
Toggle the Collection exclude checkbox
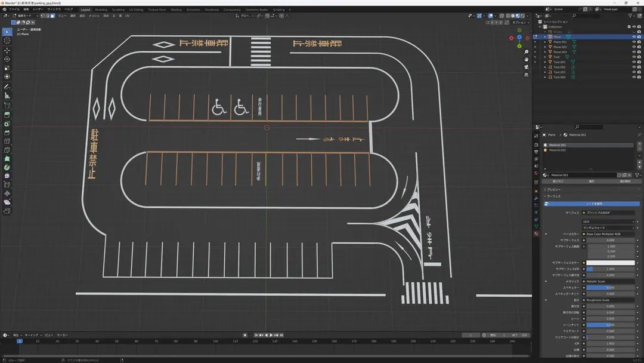629,27
